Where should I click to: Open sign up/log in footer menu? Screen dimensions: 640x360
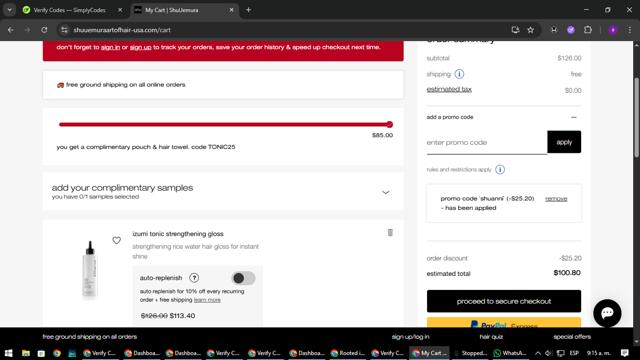click(x=410, y=337)
